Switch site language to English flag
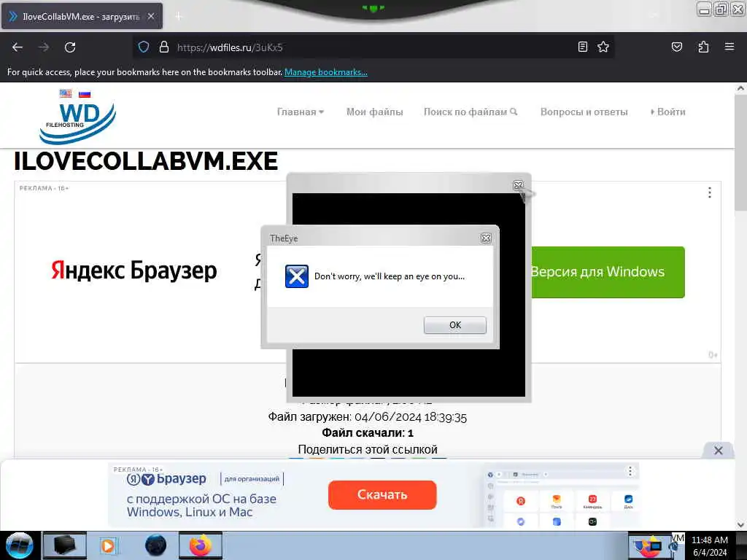 [x=66, y=94]
